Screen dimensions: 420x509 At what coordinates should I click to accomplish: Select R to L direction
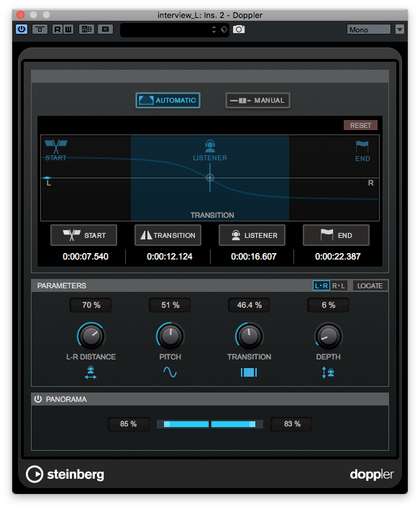[x=339, y=285]
